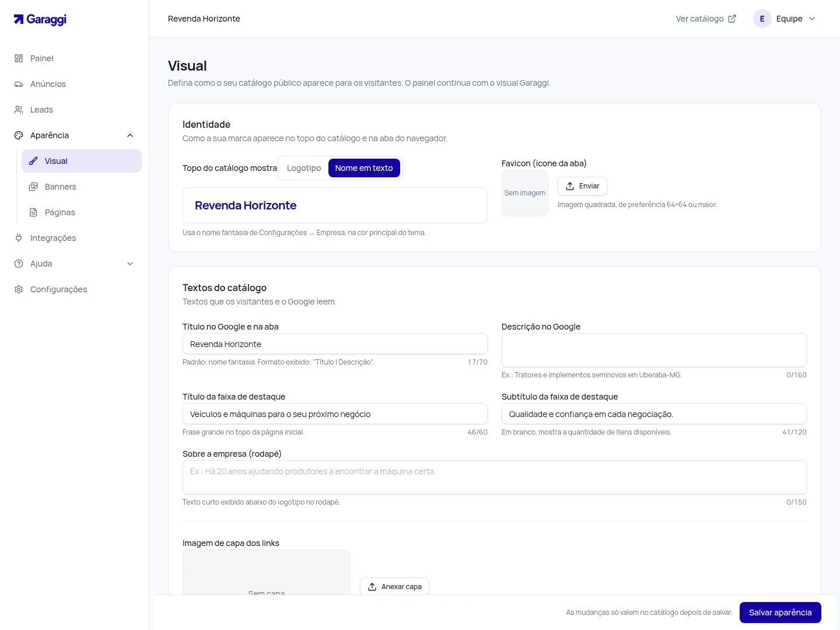Expand the Ajuda menu chevron
The width and height of the screenshot is (840, 630).
tap(130, 264)
